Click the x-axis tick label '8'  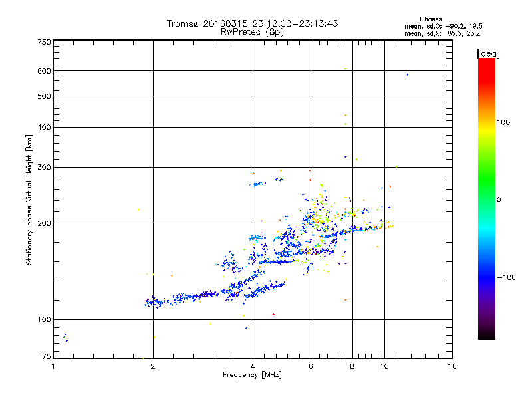pos(352,367)
